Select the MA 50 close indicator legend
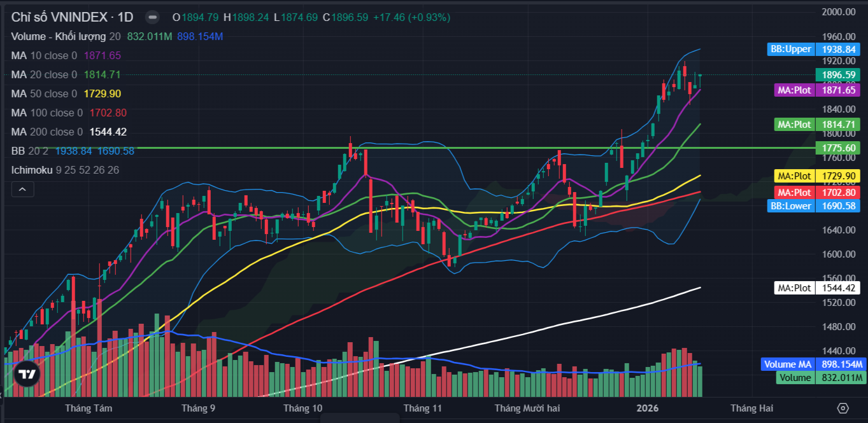The height and width of the screenshot is (423, 868). click(x=43, y=94)
